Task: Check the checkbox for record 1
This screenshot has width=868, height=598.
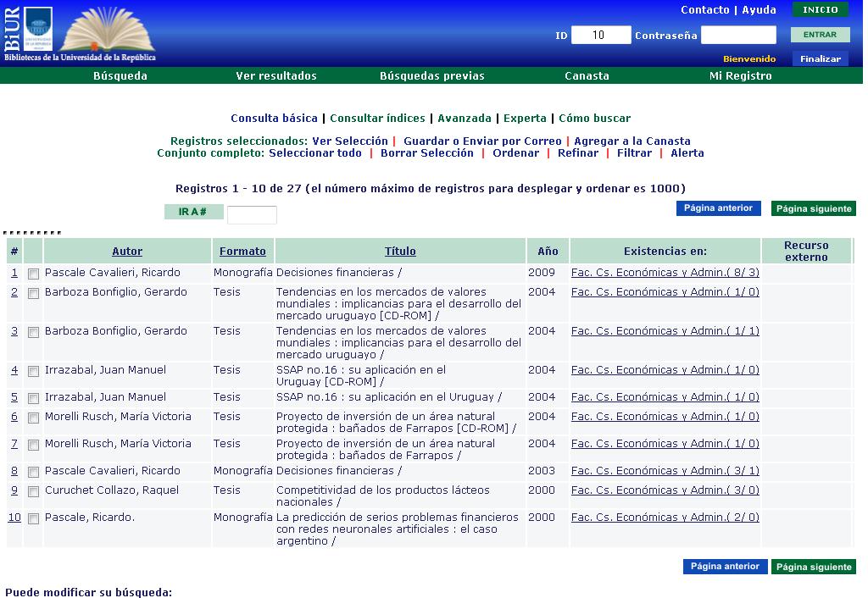Action: [x=33, y=271]
